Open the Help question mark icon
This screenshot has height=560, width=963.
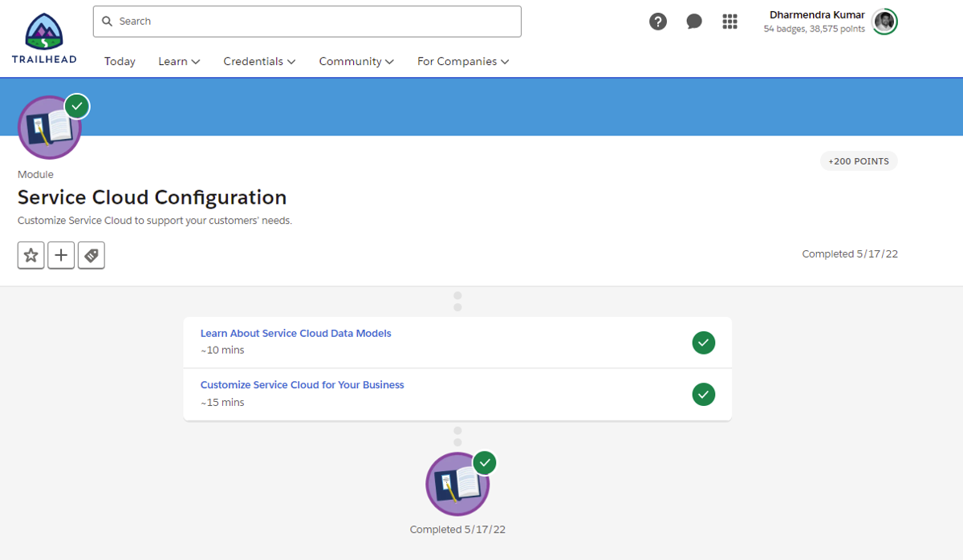pyautogui.click(x=658, y=22)
